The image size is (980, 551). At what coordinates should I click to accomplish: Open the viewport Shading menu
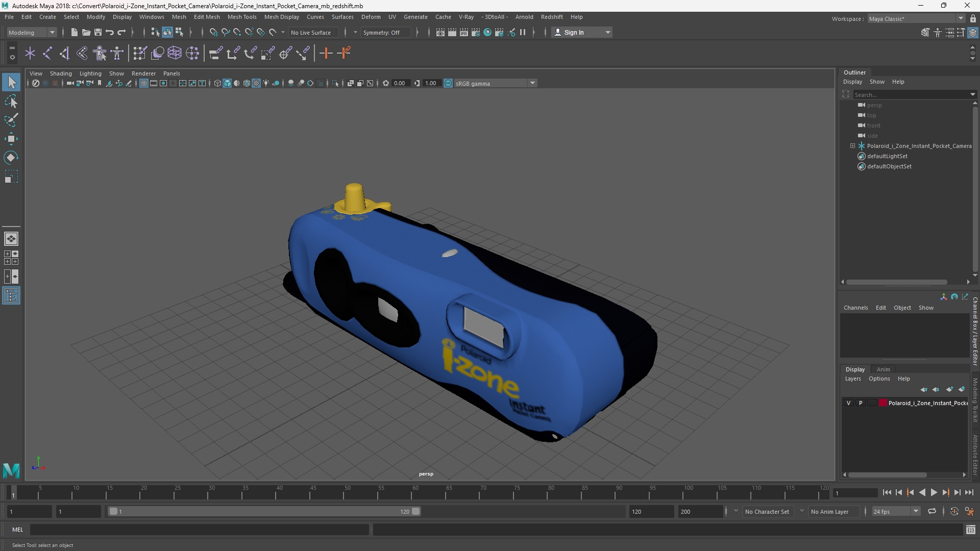tap(61, 73)
